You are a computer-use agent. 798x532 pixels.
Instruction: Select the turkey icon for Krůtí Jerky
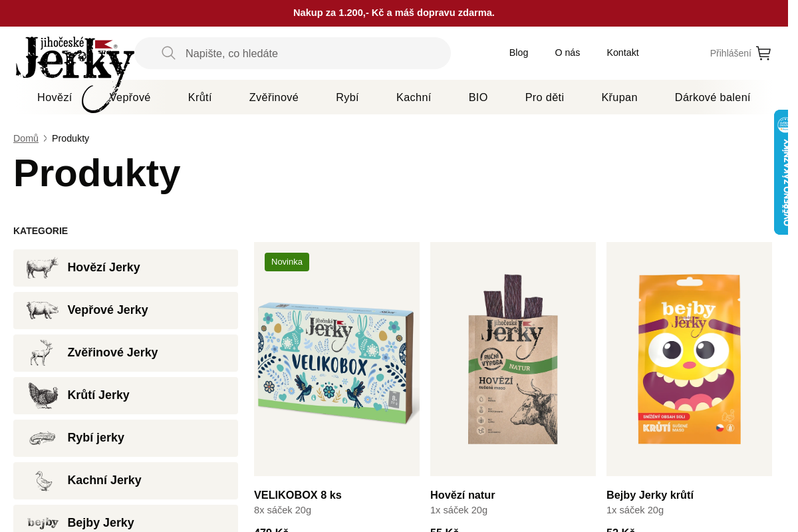(42, 396)
